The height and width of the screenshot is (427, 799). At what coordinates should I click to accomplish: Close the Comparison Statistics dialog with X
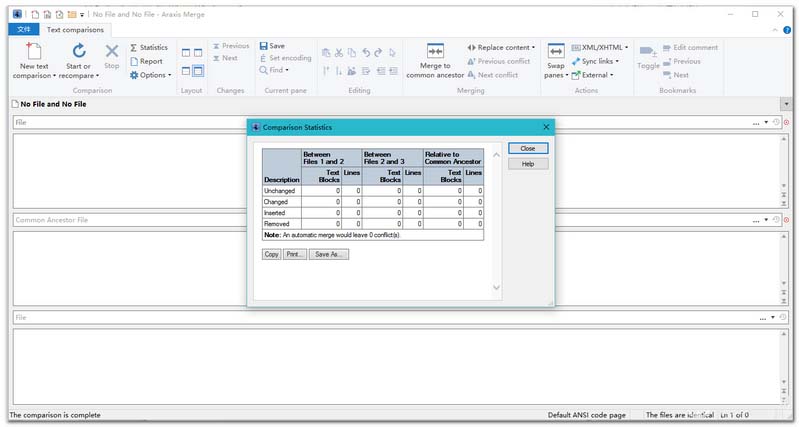point(546,127)
